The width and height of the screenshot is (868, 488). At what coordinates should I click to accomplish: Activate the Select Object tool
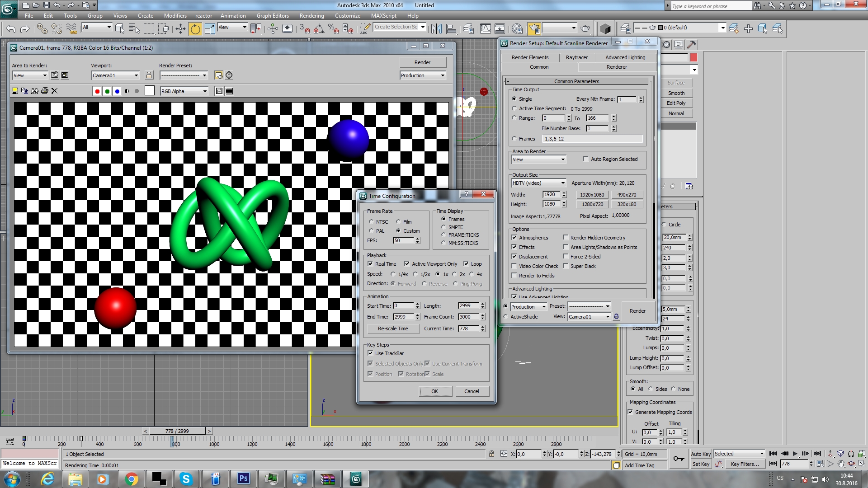(x=120, y=29)
